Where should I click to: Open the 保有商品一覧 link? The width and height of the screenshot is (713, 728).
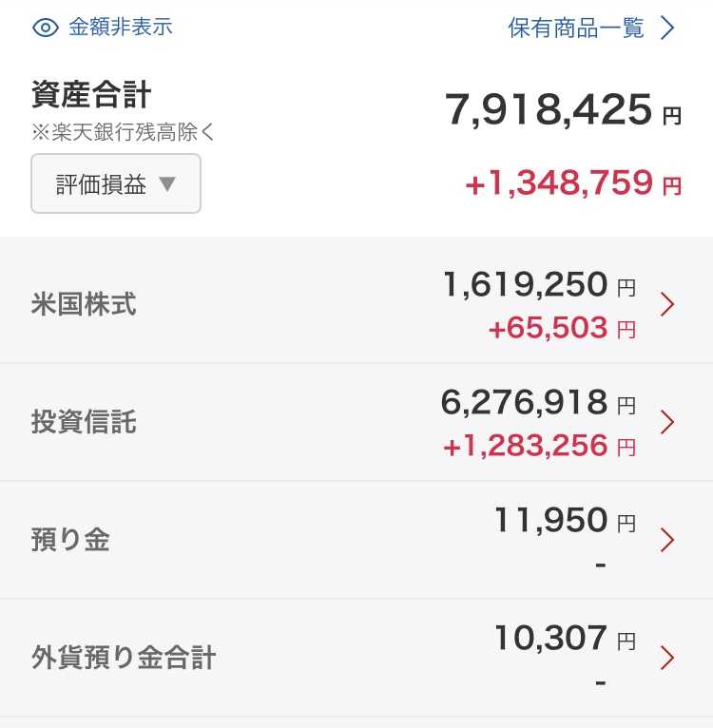click(x=576, y=28)
